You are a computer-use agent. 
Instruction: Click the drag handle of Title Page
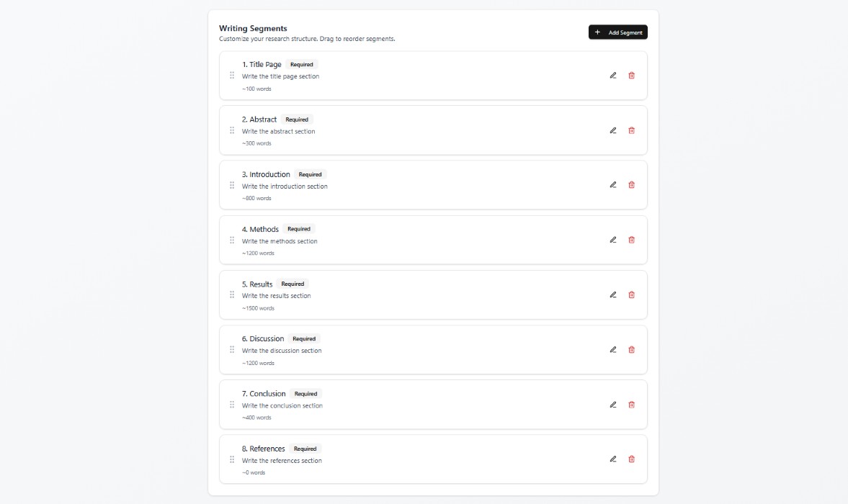pyautogui.click(x=232, y=76)
